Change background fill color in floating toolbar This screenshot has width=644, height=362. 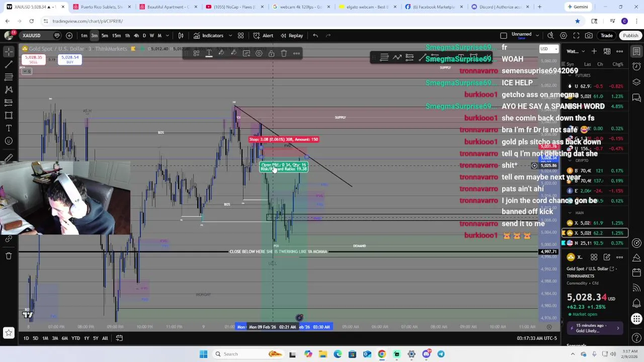point(234,53)
